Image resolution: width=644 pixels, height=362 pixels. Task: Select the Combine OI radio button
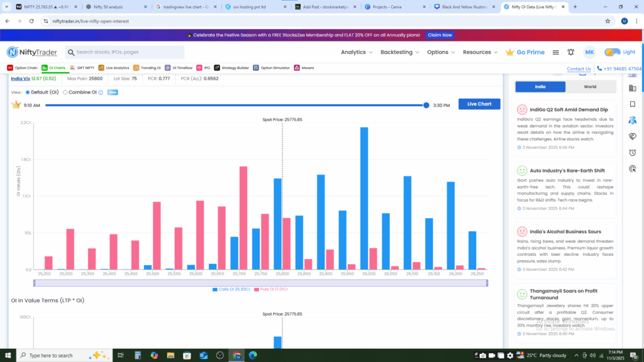click(65, 92)
